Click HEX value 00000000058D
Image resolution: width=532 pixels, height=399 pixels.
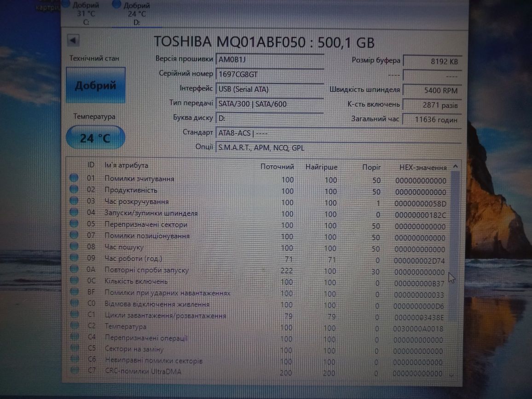coord(420,203)
